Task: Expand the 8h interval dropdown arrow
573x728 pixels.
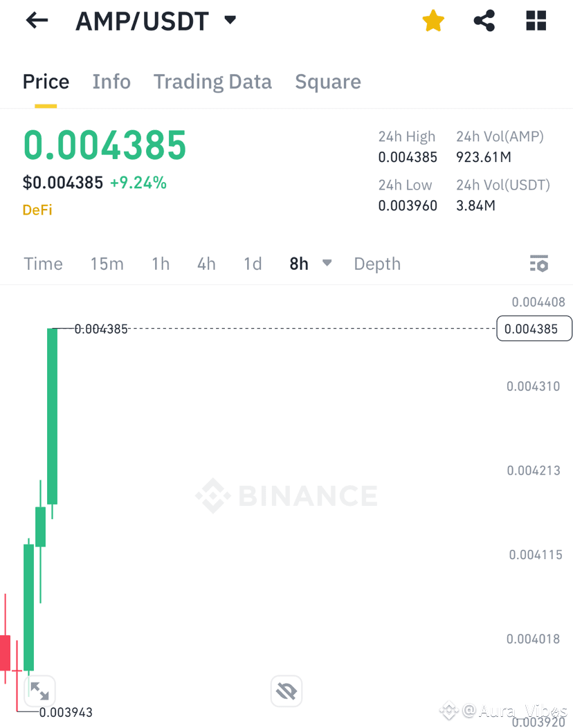Action: (x=327, y=263)
